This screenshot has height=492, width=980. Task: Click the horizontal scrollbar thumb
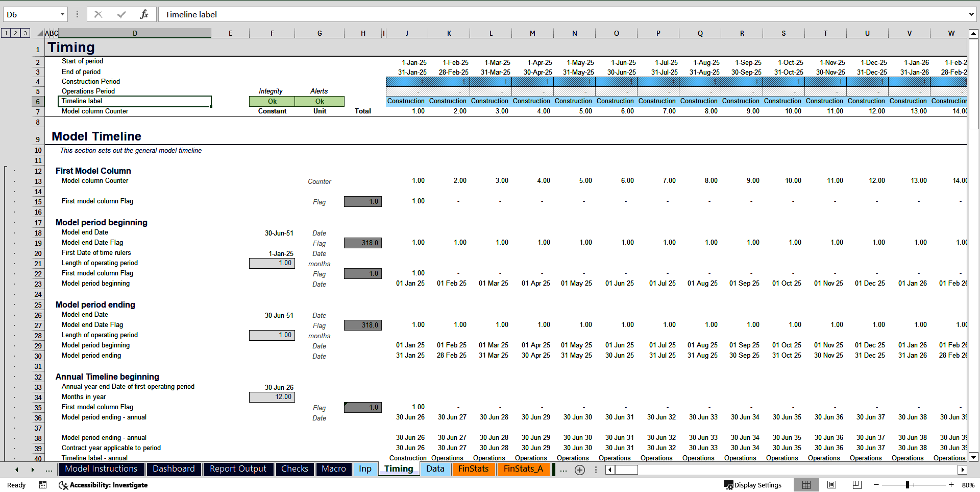pyautogui.click(x=626, y=470)
